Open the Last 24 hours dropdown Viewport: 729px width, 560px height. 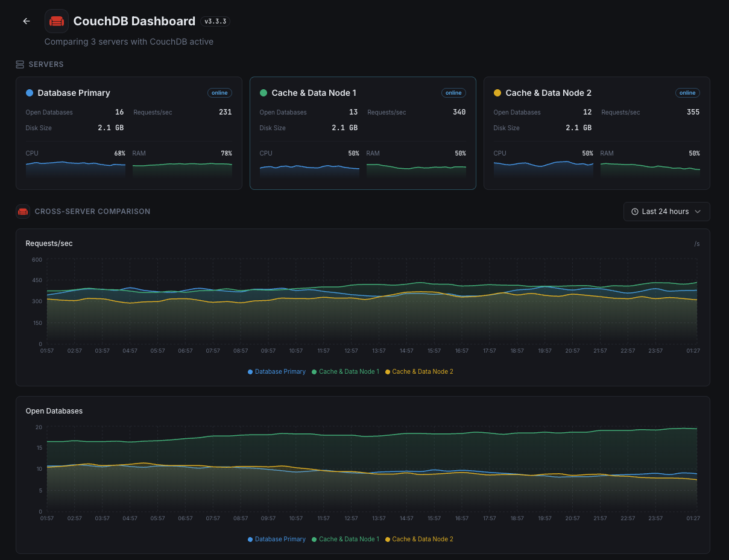point(666,212)
